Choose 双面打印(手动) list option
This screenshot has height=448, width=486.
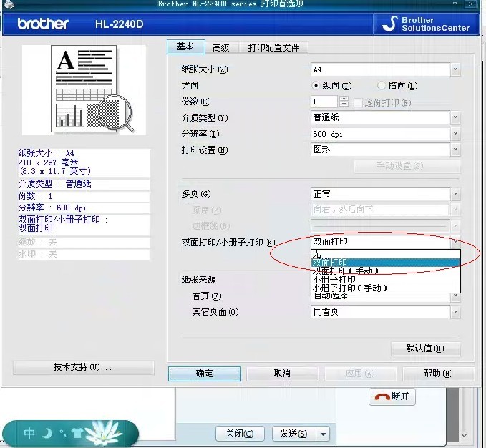(x=386, y=271)
